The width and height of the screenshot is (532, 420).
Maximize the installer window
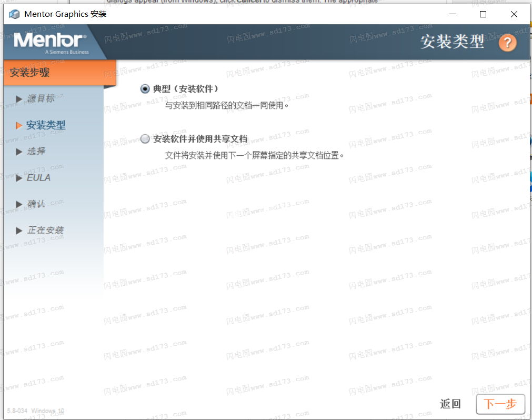pos(483,14)
